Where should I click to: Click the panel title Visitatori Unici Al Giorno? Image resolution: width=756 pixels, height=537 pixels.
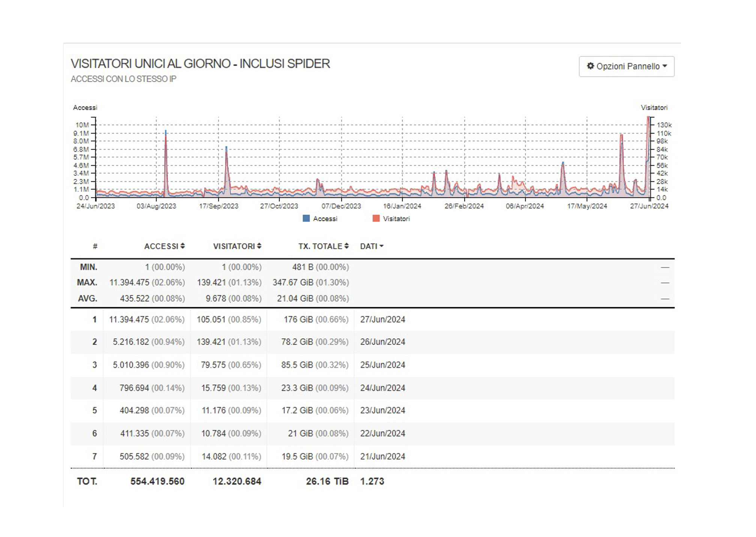(x=200, y=64)
